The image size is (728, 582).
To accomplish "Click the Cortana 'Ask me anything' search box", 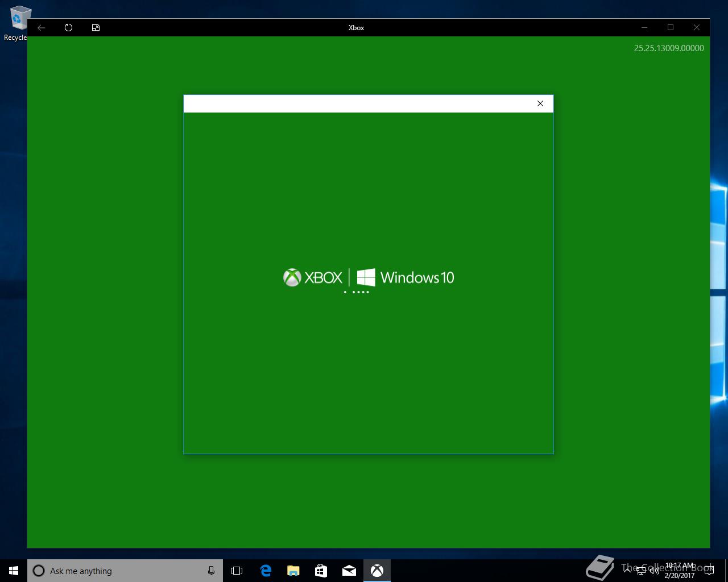I will [125, 571].
